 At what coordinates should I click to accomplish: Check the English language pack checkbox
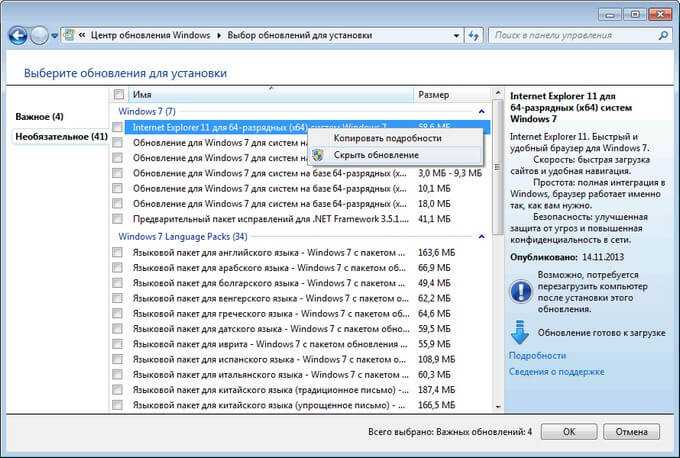tap(117, 252)
